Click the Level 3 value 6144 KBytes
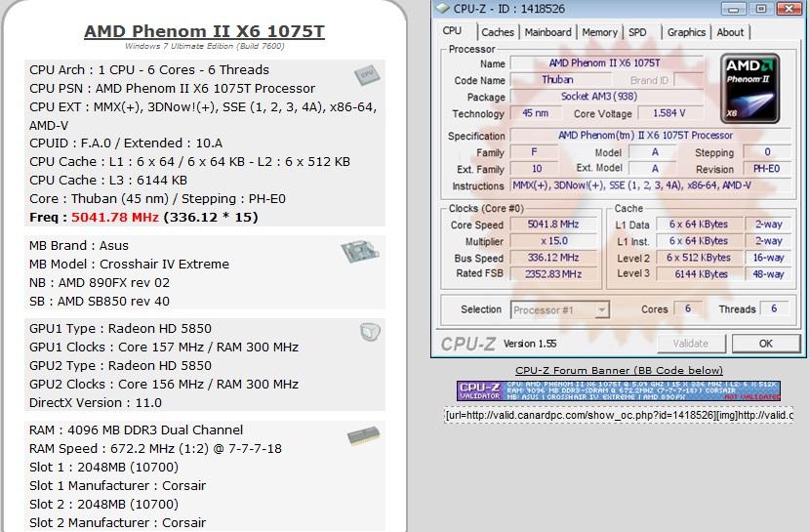 [x=699, y=273]
